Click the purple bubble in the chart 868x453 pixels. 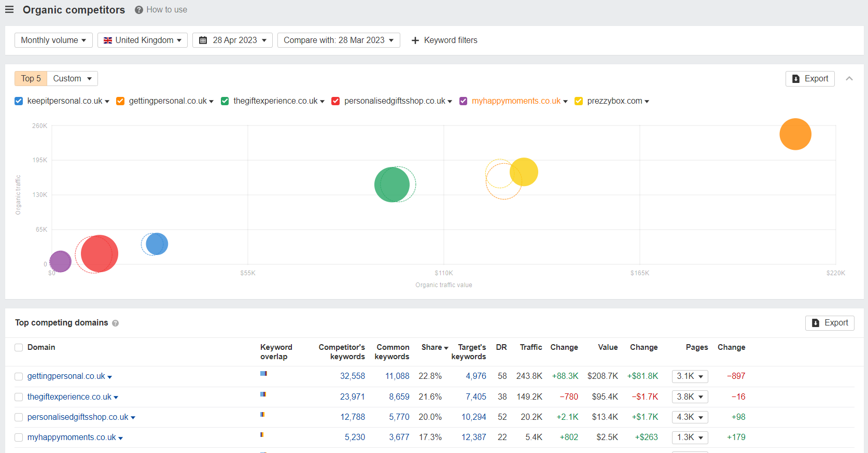60,261
